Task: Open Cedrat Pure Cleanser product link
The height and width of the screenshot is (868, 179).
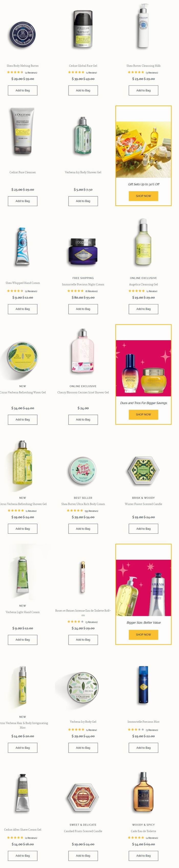Action: point(23,172)
